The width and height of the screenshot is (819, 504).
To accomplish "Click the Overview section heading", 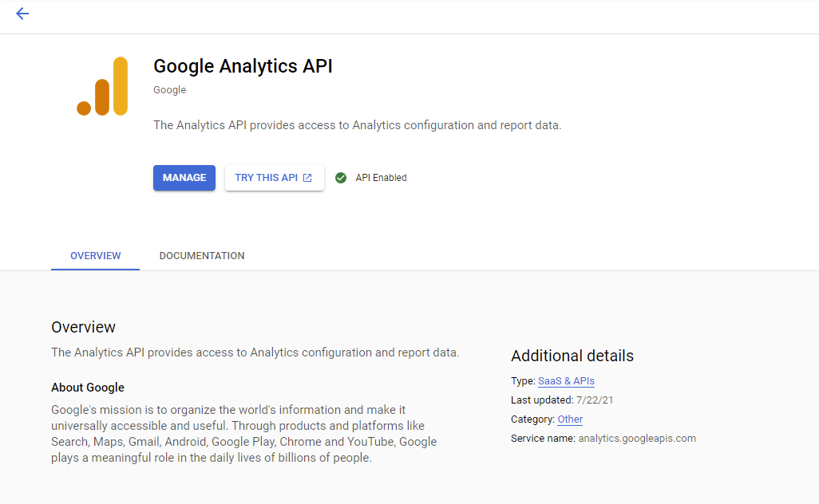I will [x=83, y=327].
